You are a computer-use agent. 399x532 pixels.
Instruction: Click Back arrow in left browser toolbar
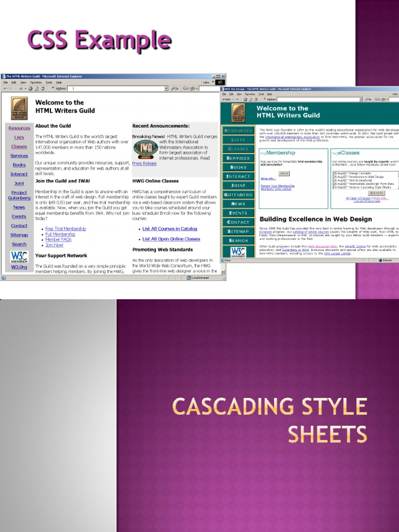pyautogui.click(x=5, y=88)
